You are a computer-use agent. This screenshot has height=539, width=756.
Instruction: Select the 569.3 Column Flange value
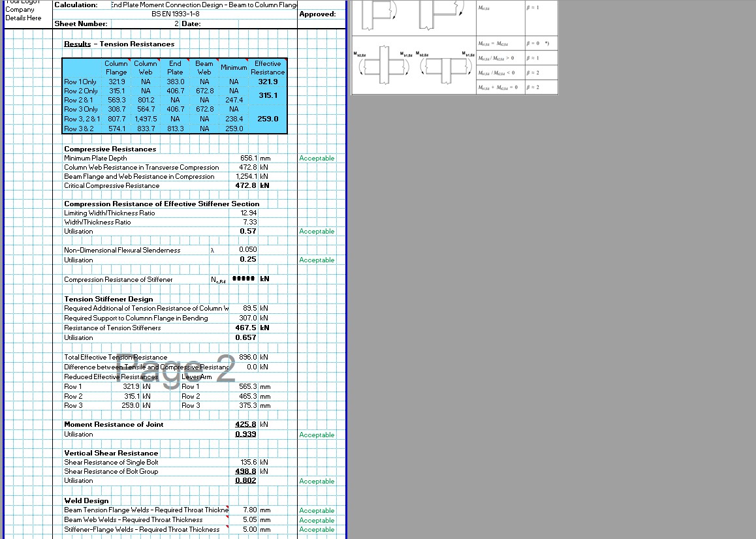tap(116, 100)
